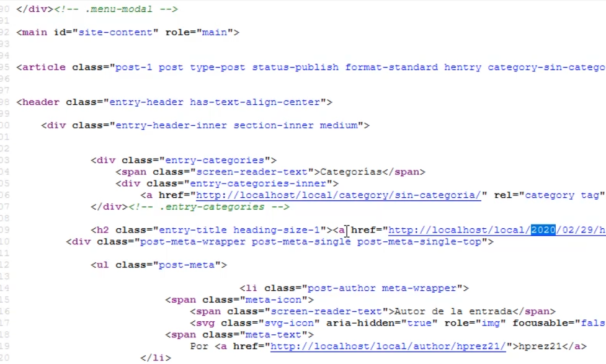This screenshot has height=364, width=606.
Task: Click "entry-header-inner section-inner medium" class value
Action: pos(239,126)
